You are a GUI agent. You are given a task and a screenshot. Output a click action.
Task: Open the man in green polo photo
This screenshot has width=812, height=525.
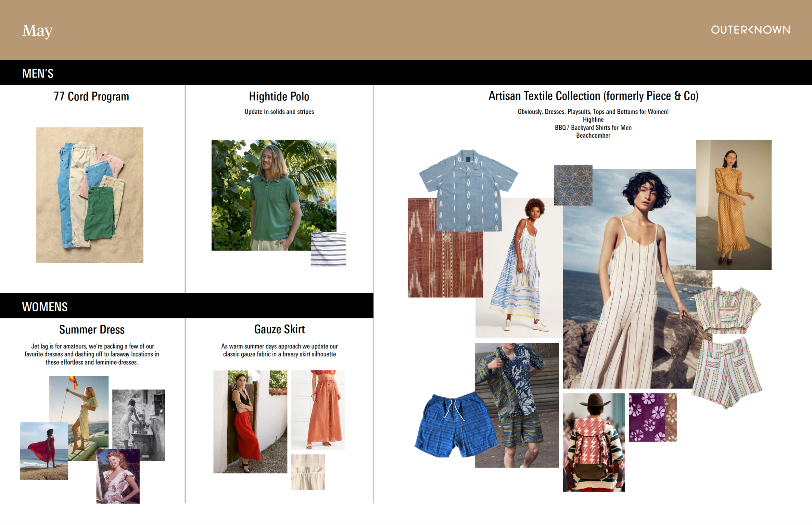274,195
